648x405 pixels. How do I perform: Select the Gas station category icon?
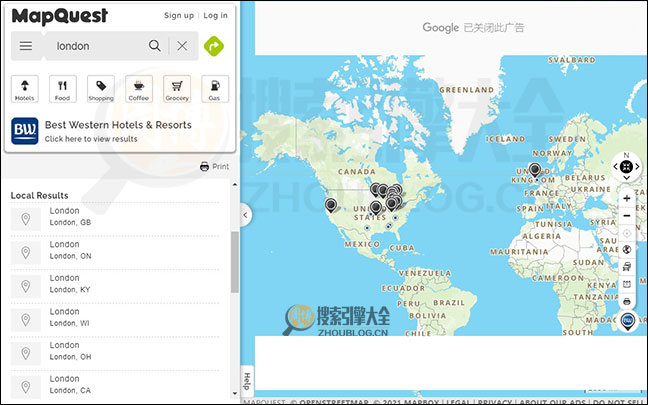(213, 89)
